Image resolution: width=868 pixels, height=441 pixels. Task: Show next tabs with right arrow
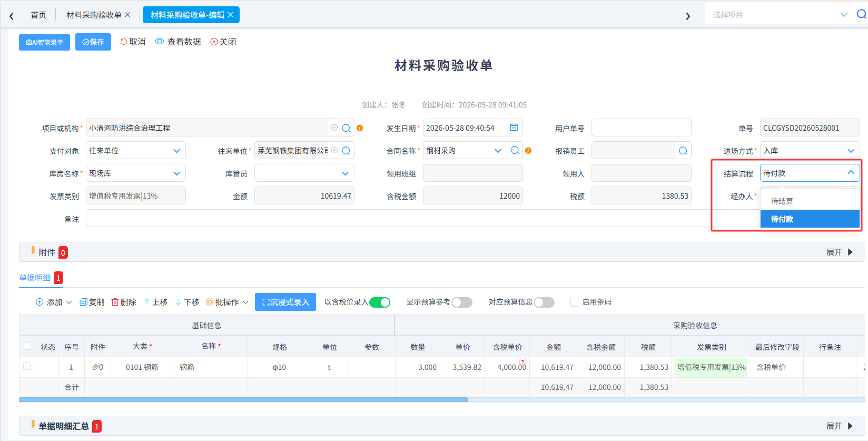click(x=688, y=16)
